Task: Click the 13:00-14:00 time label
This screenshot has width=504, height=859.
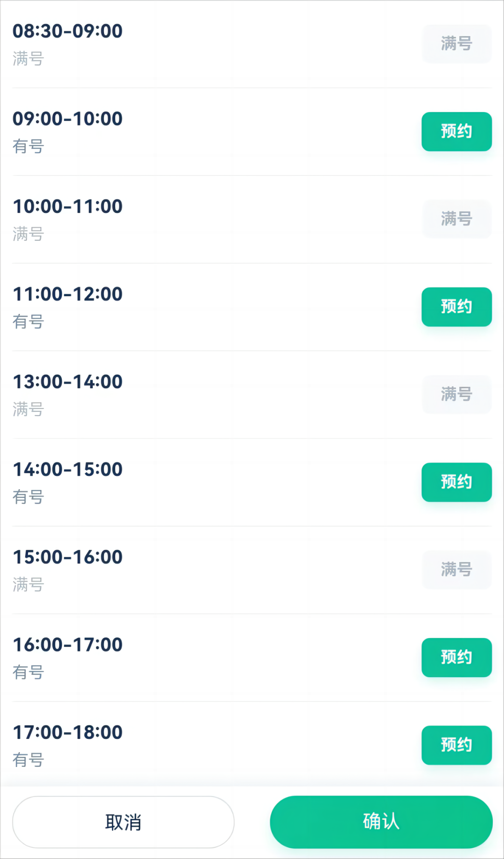Action: coord(68,382)
